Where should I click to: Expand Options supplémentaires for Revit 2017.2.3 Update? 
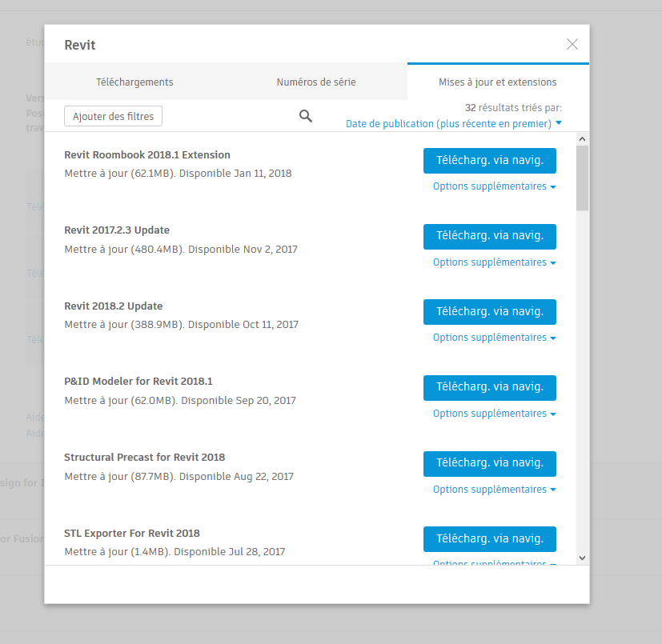pos(494,262)
